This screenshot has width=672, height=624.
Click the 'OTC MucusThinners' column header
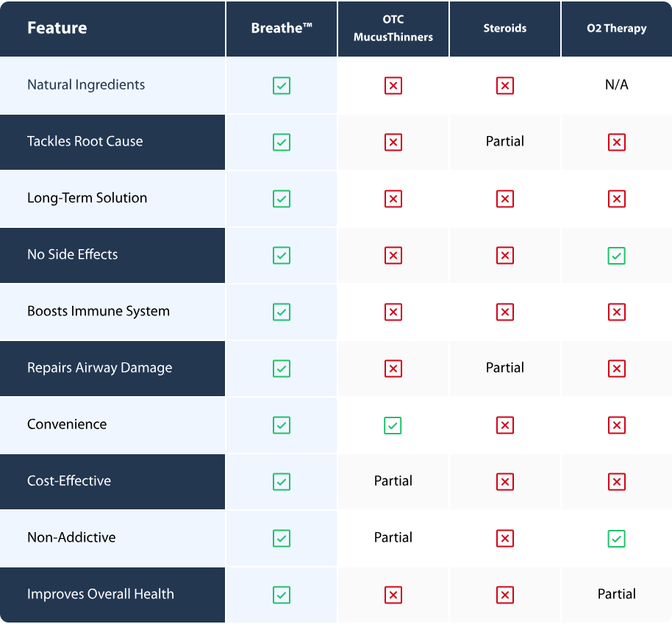click(393, 28)
